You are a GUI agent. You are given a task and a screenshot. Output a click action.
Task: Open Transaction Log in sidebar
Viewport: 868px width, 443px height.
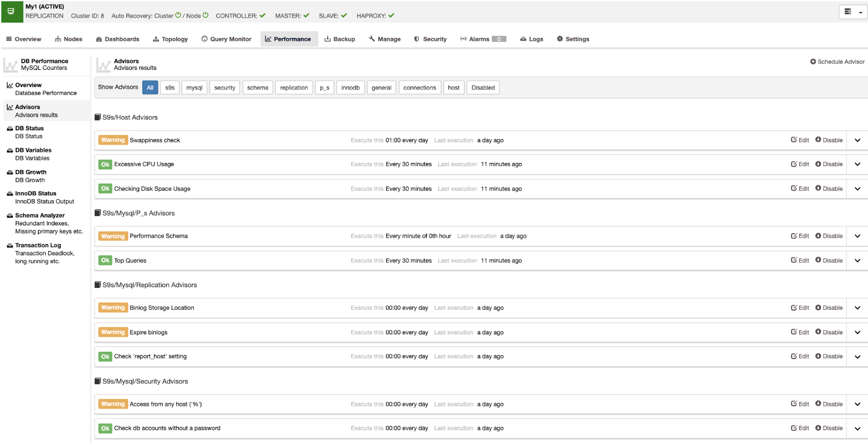[46, 253]
